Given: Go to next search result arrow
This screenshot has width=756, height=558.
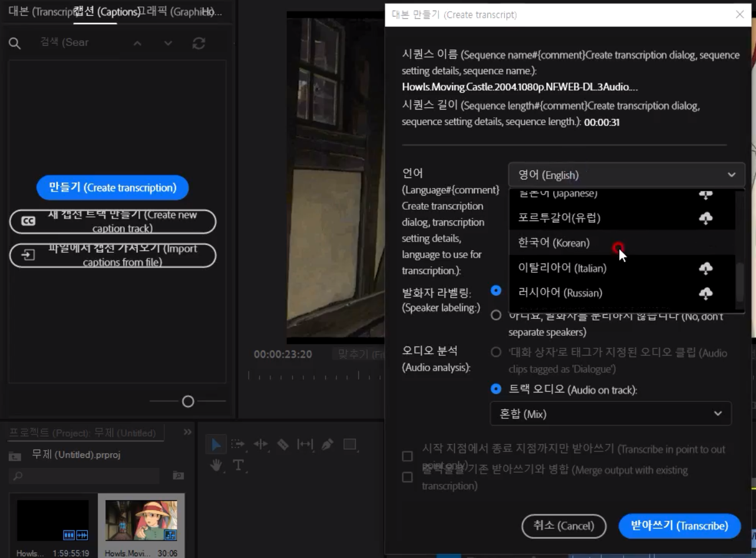Looking at the screenshot, I should [x=168, y=43].
